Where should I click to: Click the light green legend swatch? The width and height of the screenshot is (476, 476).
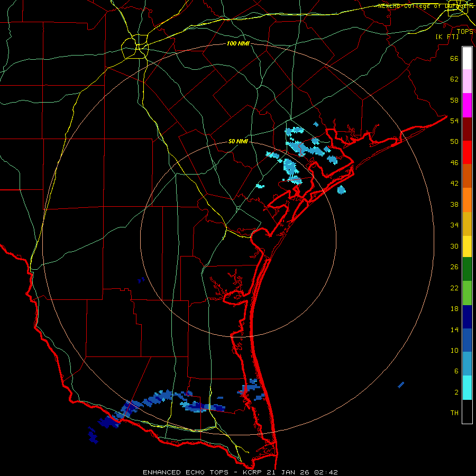click(467, 293)
